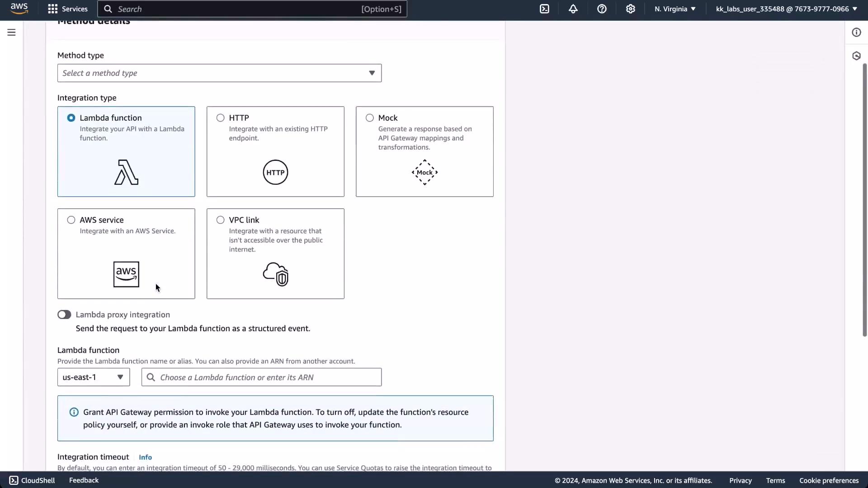Screen dimensions: 868x488
Task: Open CloudShell in the footer
Action: (32, 480)
